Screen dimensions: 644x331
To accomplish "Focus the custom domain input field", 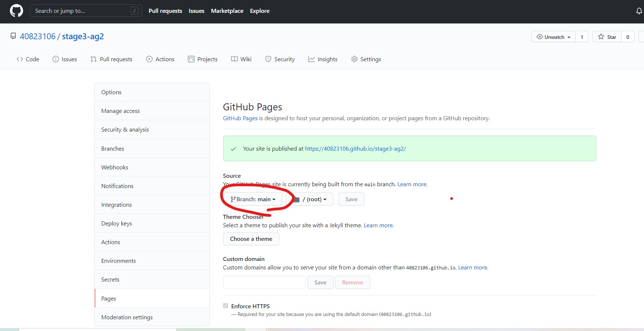I will coord(264,282).
